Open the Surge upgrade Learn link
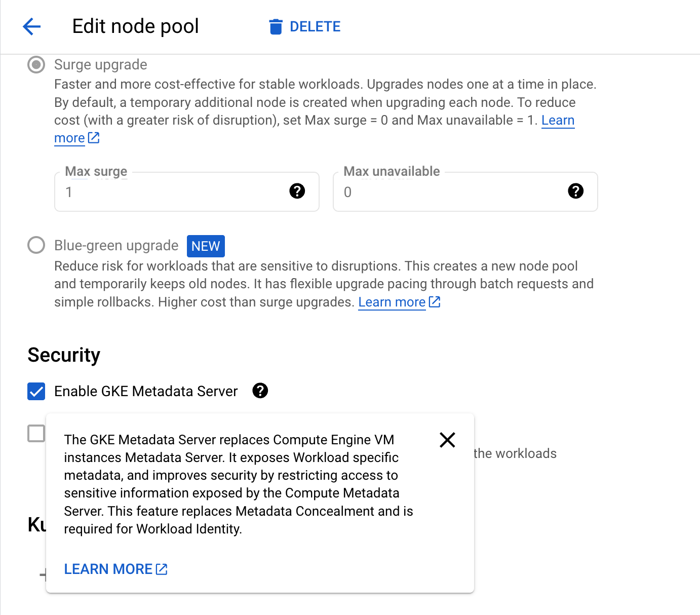Screen dimensions: 700x615 [558, 121]
